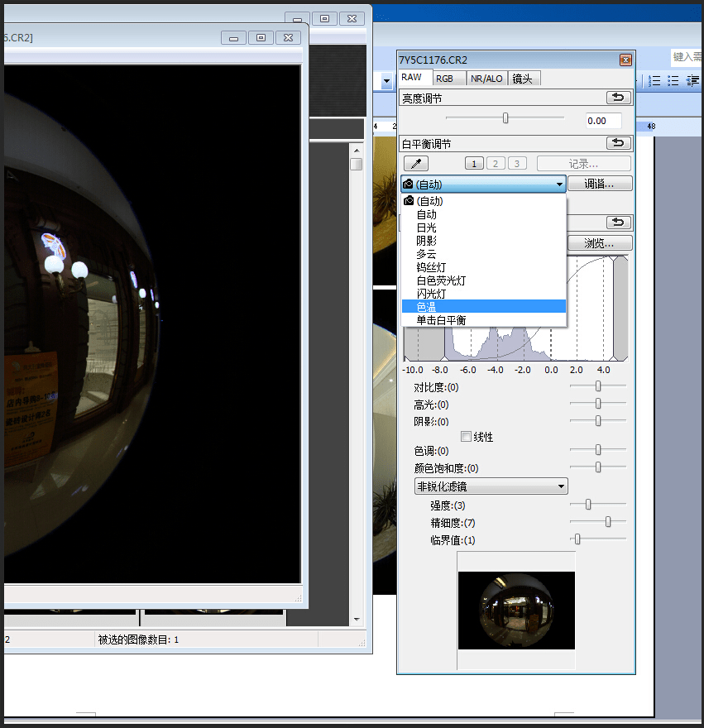The height and width of the screenshot is (728, 704).
Task: Choose (自动) camera option in list
Action: 483,201
